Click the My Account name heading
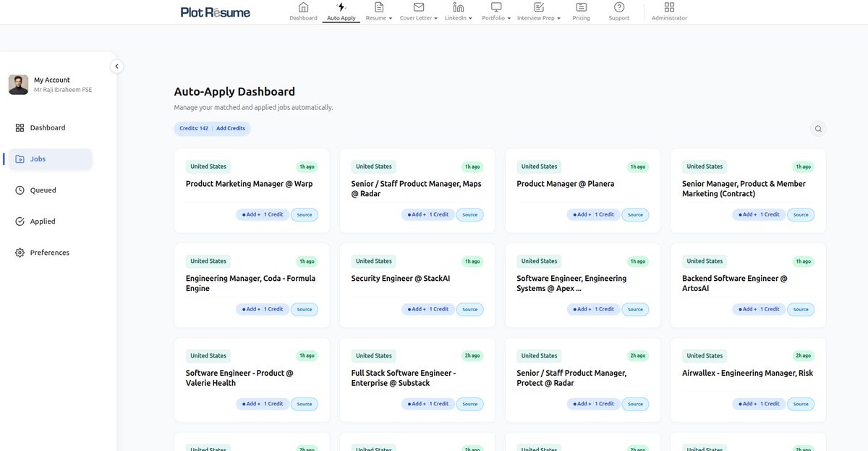The height and width of the screenshot is (451, 868). [52, 80]
